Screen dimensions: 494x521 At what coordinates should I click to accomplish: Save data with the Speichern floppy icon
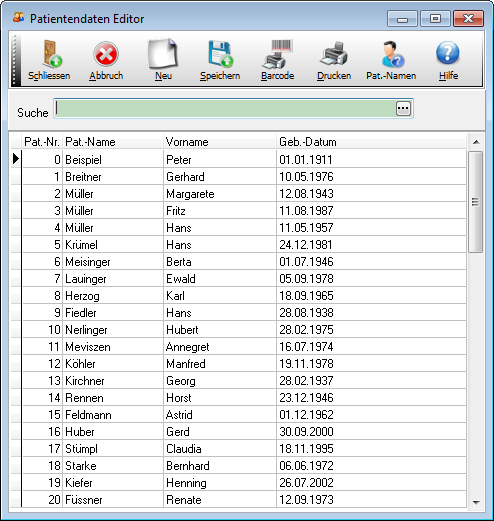click(220, 53)
